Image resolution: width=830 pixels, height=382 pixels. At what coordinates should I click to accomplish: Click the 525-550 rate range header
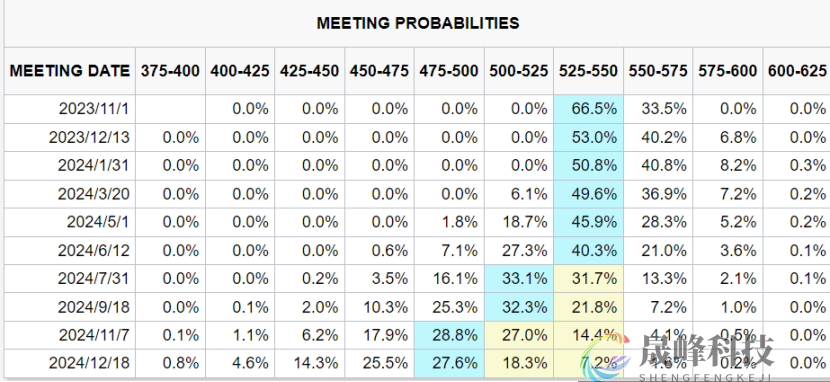coord(589,71)
